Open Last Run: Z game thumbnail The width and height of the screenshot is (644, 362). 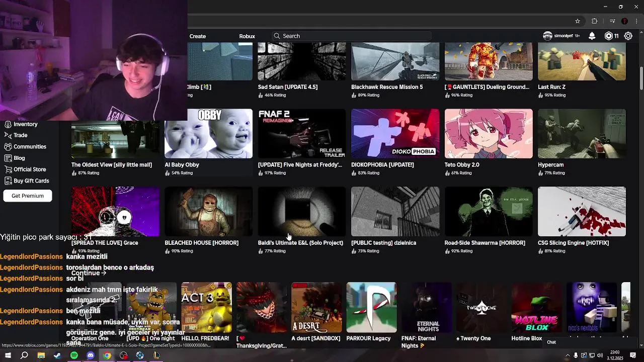click(582, 61)
